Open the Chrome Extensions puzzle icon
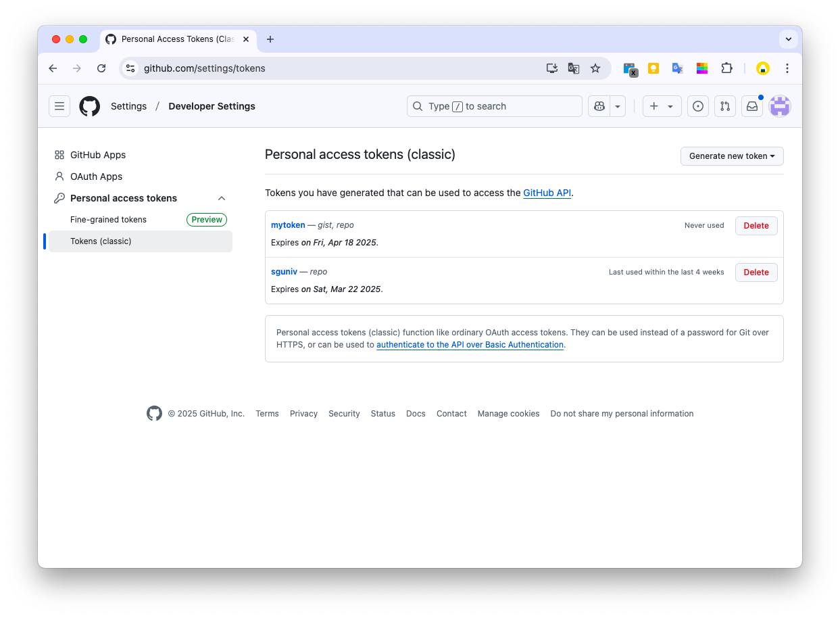 point(726,68)
